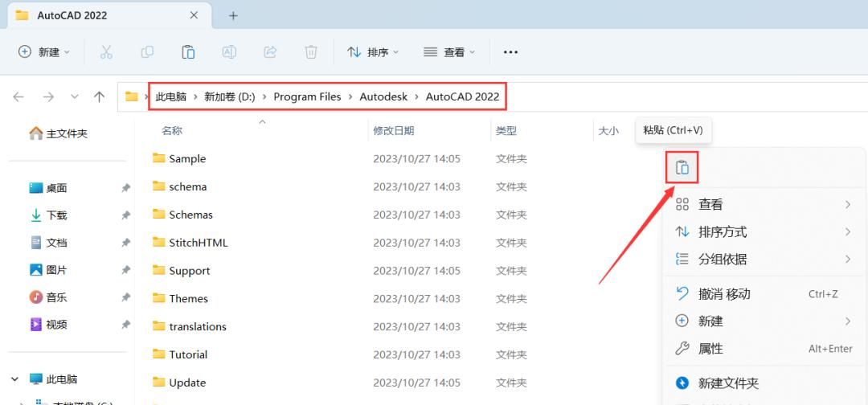Viewport: 868px width, 405px height.
Task: Click Program Files in address path
Action: [x=307, y=96]
